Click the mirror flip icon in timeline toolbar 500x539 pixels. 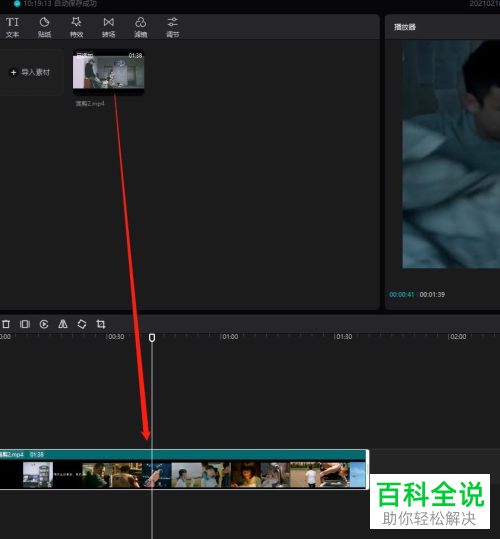(63, 324)
